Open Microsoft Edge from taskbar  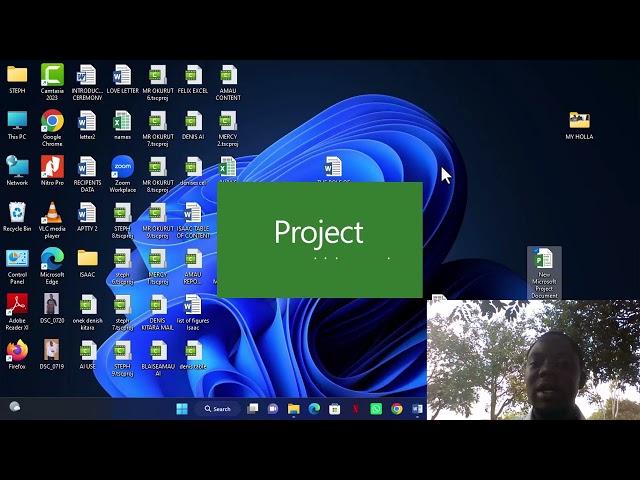click(x=314, y=409)
